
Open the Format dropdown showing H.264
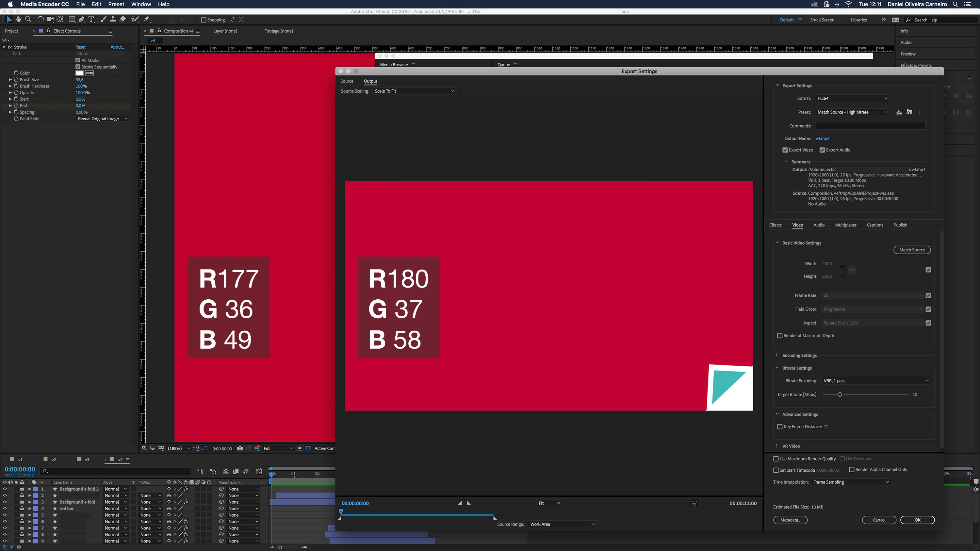click(x=852, y=99)
